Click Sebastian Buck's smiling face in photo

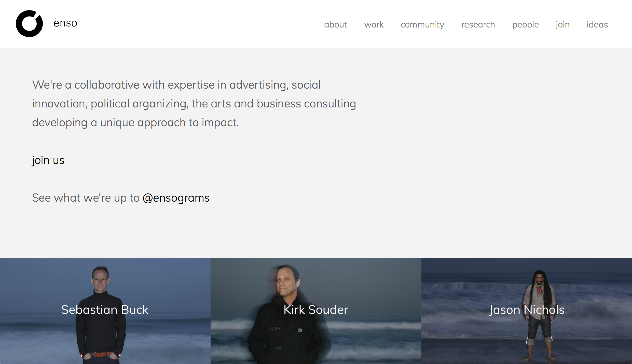[x=100, y=280]
